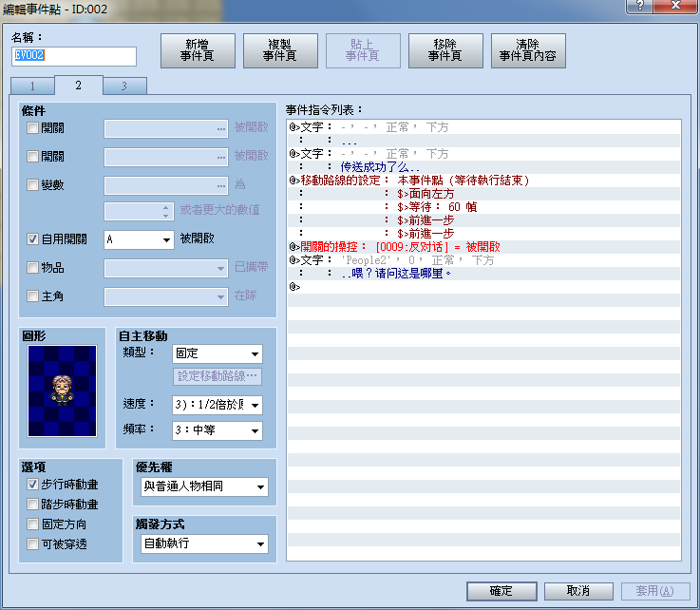Select the 传送成功了么.. text line
The height and width of the screenshot is (610, 700).
pyautogui.click(x=484, y=167)
